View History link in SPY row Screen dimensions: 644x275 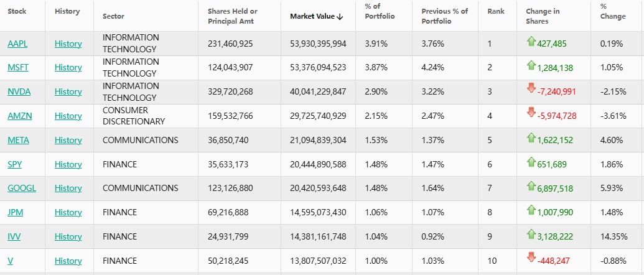click(x=68, y=164)
